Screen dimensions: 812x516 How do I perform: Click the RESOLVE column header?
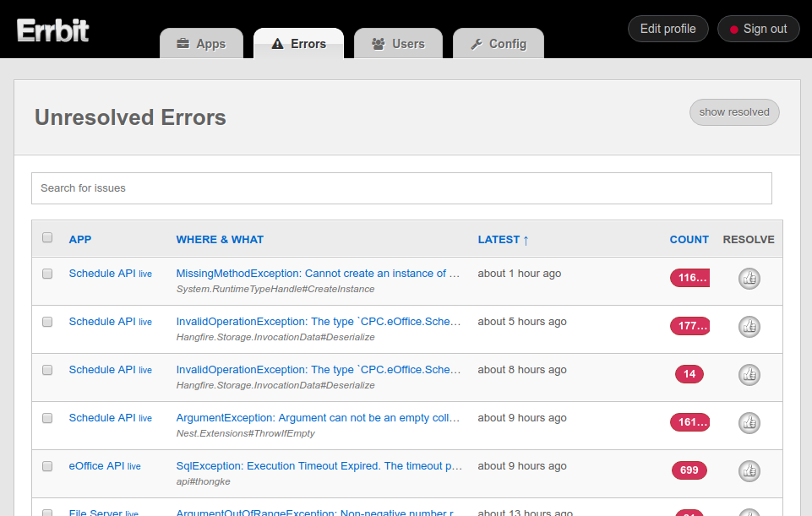[x=749, y=240]
